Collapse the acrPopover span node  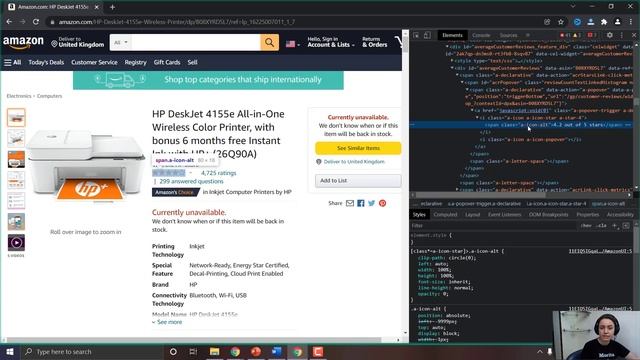[462, 82]
